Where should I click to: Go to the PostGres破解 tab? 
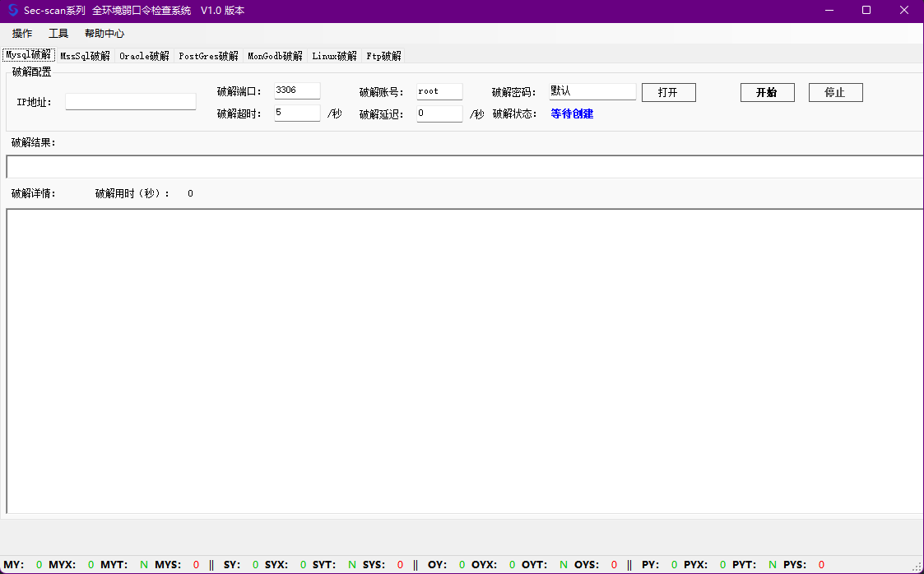[x=208, y=56]
